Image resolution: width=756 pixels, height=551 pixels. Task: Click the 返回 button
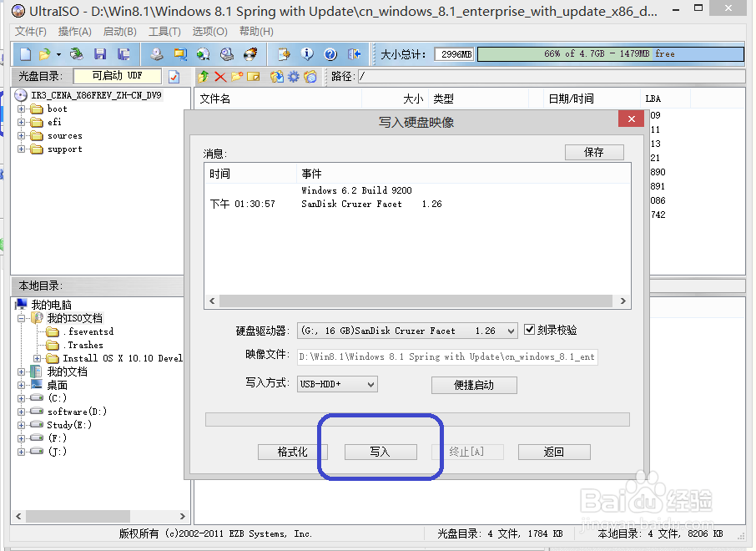pos(554,452)
